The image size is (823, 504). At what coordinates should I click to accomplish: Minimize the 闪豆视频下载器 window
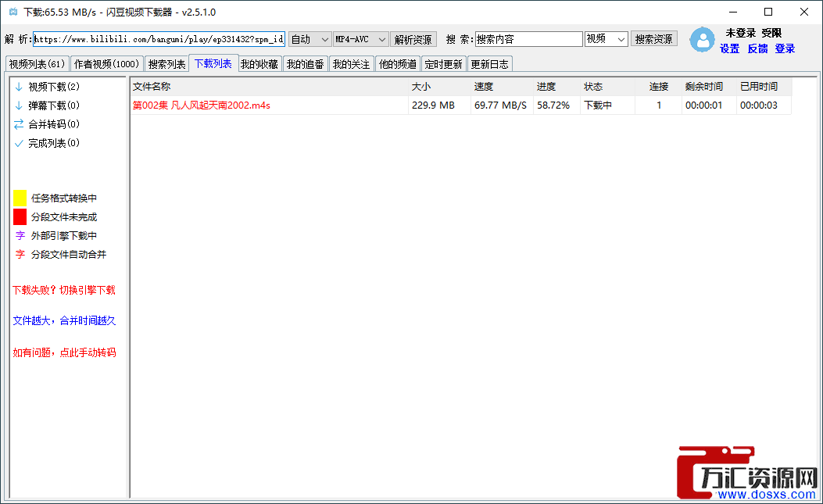coord(733,12)
